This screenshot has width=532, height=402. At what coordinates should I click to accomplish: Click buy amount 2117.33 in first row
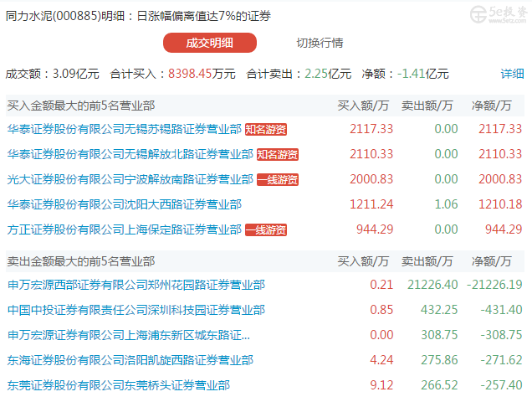(x=371, y=129)
